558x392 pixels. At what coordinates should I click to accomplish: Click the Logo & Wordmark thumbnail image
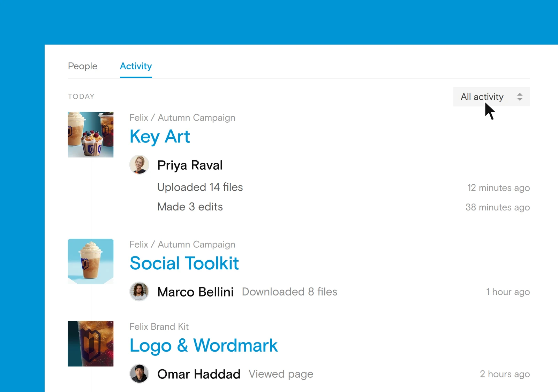(91, 344)
